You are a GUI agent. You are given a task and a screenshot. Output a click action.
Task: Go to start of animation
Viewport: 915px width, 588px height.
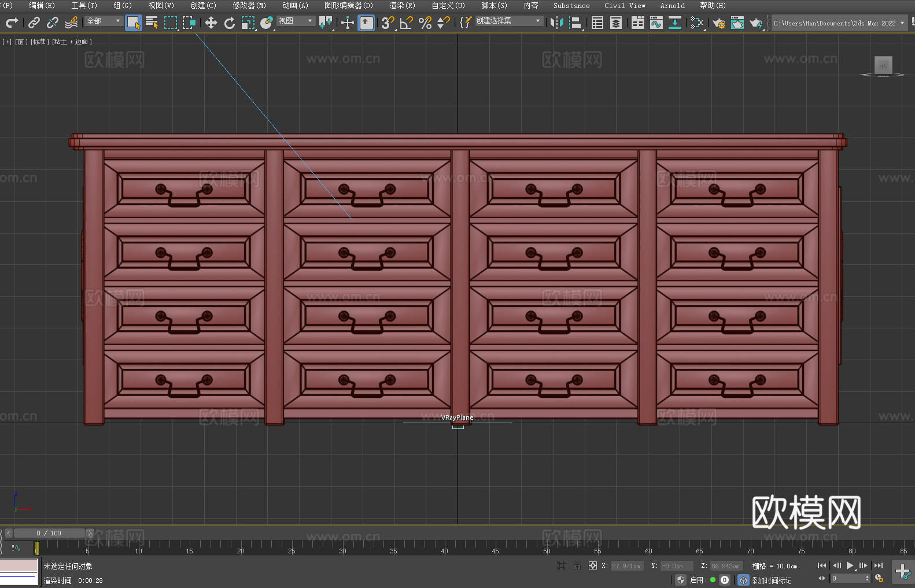[x=822, y=565]
